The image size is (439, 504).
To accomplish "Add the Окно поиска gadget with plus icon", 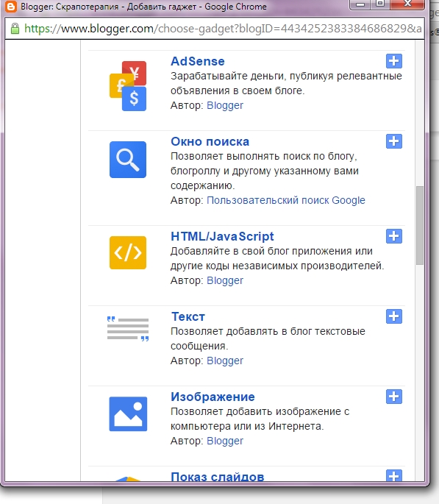I will (394, 141).
